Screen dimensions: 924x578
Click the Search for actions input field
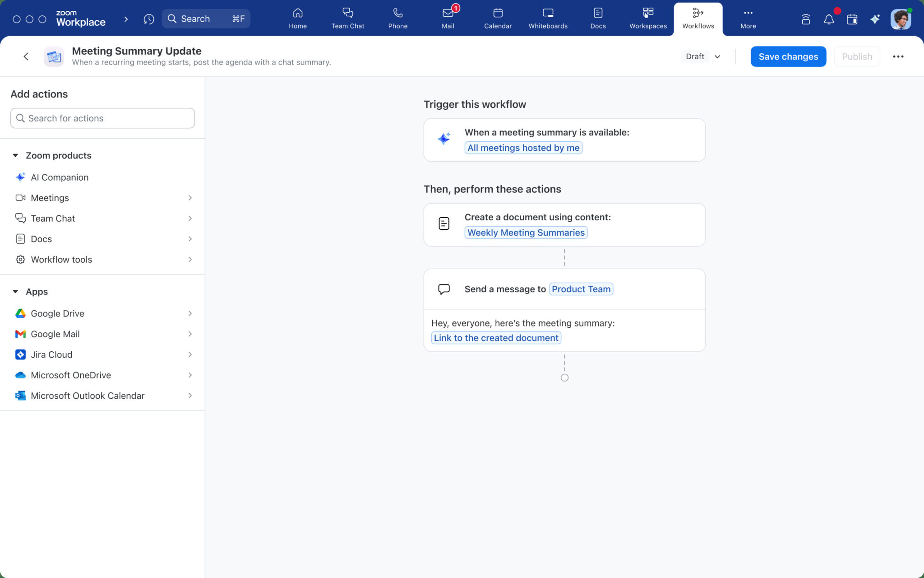click(102, 118)
